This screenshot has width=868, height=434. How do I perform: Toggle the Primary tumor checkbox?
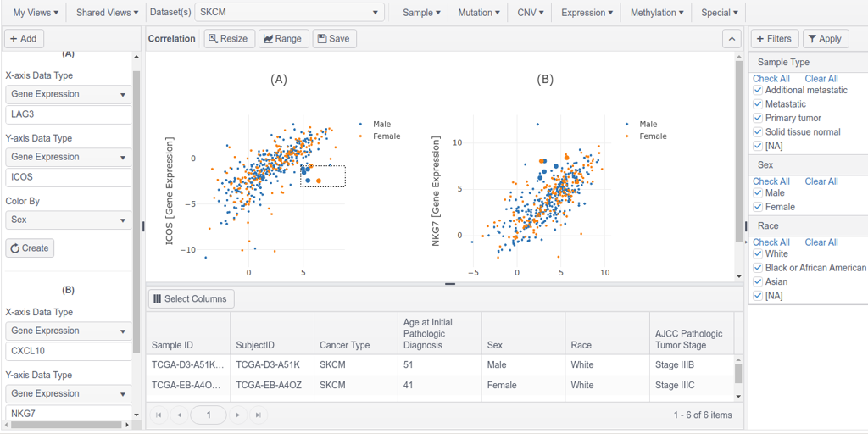(x=758, y=118)
